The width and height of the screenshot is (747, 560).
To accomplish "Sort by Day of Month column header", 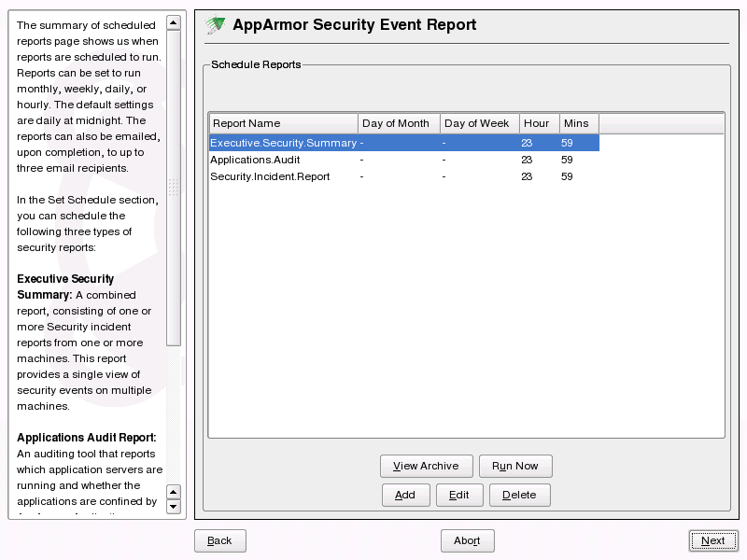I will click(x=399, y=123).
